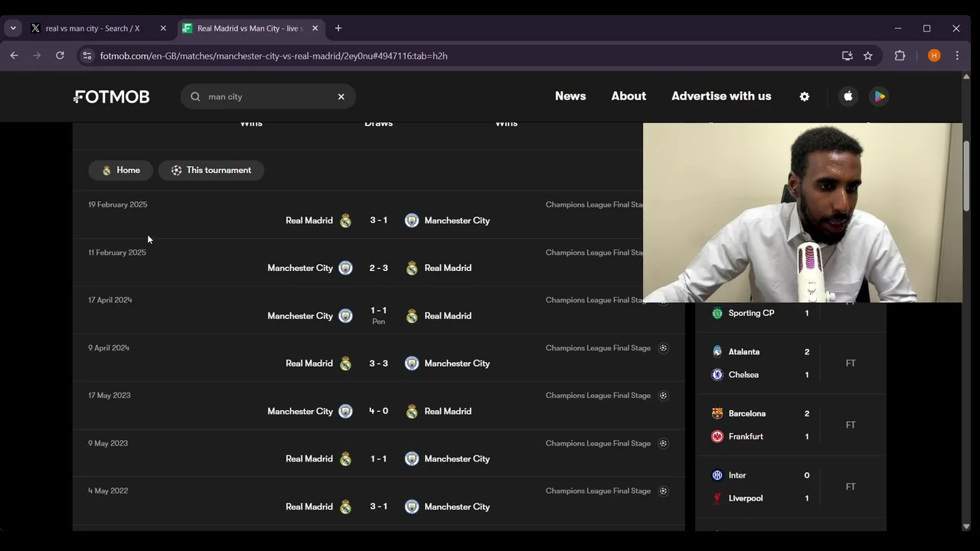
Task: Click Champions League icon in 9 April 2024 row
Action: tap(663, 348)
